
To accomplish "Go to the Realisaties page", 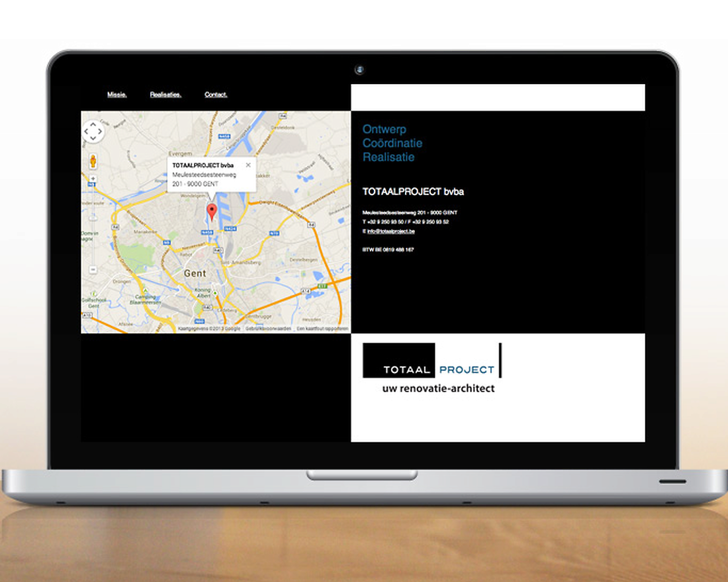I will (x=165, y=95).
